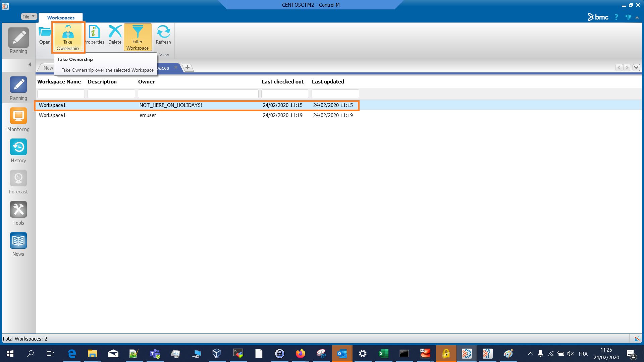Toggle the Filter Workspace button
The height and width of the screenshot is (362, 644).
pyautogui.click(x=138, y=37)
